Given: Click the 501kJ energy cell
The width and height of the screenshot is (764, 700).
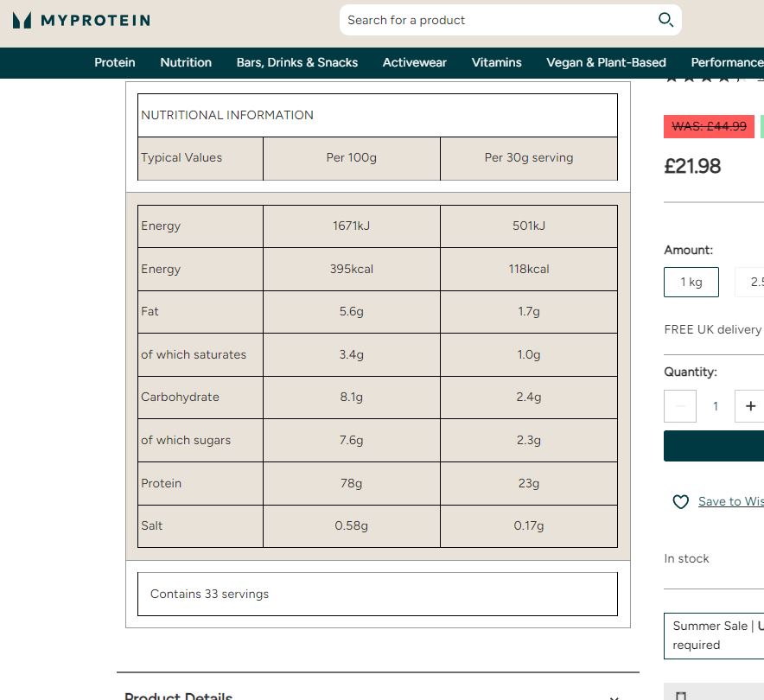Looking at the screenshot, I should pos(529,226).
